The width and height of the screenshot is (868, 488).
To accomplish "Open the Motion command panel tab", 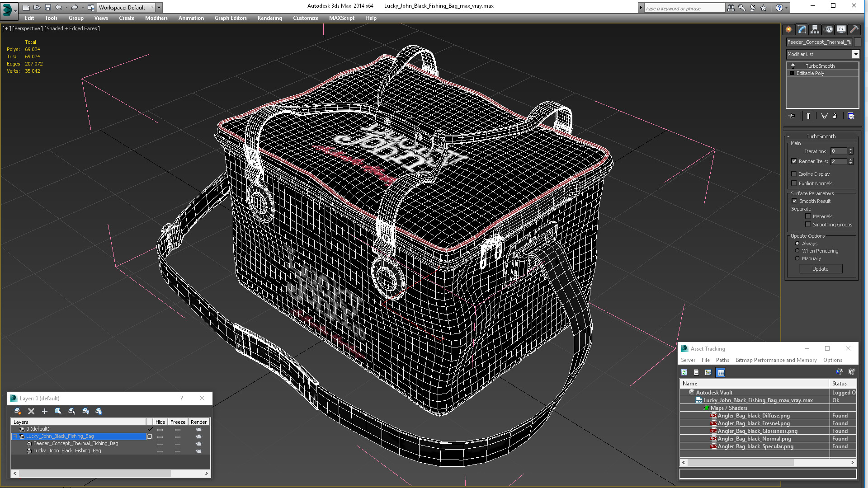I will pos(828,29).
